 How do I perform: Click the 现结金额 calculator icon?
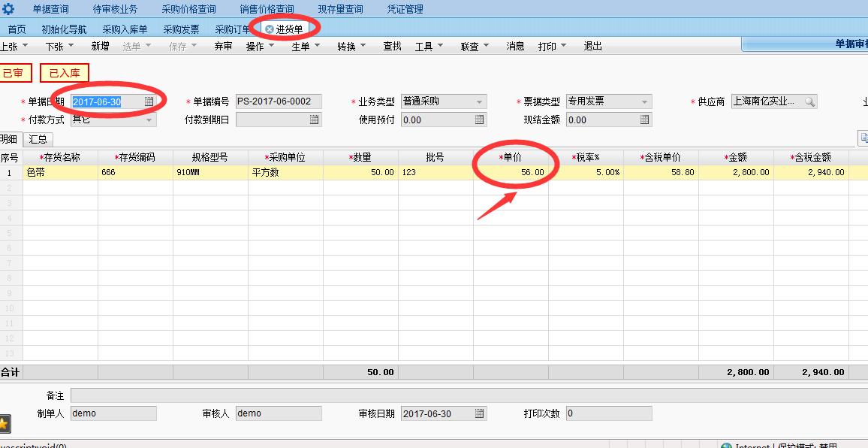pos(644,120)
